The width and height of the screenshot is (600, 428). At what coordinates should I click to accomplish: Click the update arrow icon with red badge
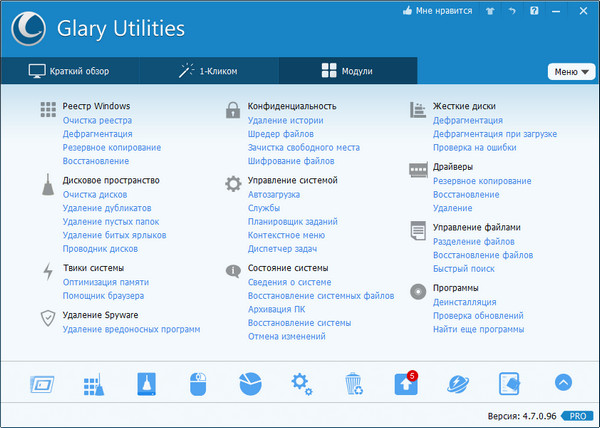406,382
